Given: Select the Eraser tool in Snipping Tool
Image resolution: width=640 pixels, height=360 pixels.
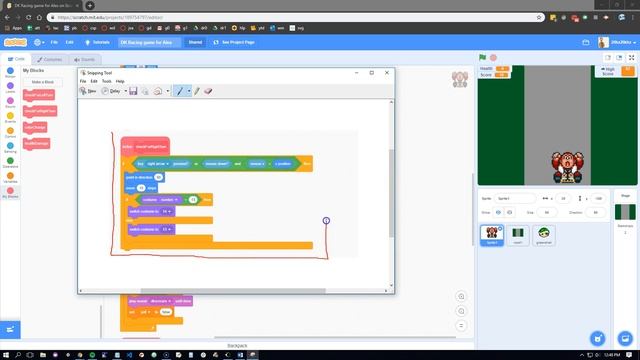Looking at the screenshot, I should tap(208, 91).
